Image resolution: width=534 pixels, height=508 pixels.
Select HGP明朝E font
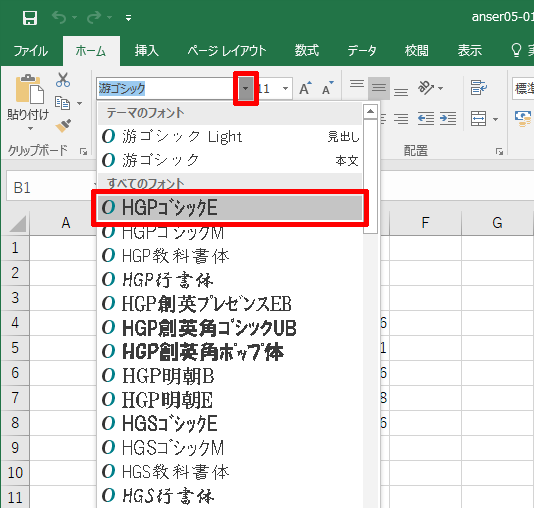pos(230,400)
